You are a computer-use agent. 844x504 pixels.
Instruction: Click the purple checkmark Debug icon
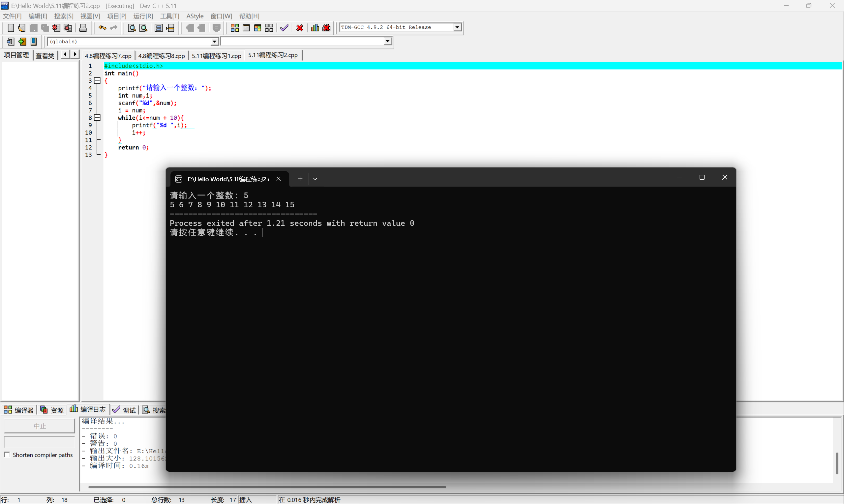pyautogui.click(x=284, y=28)
